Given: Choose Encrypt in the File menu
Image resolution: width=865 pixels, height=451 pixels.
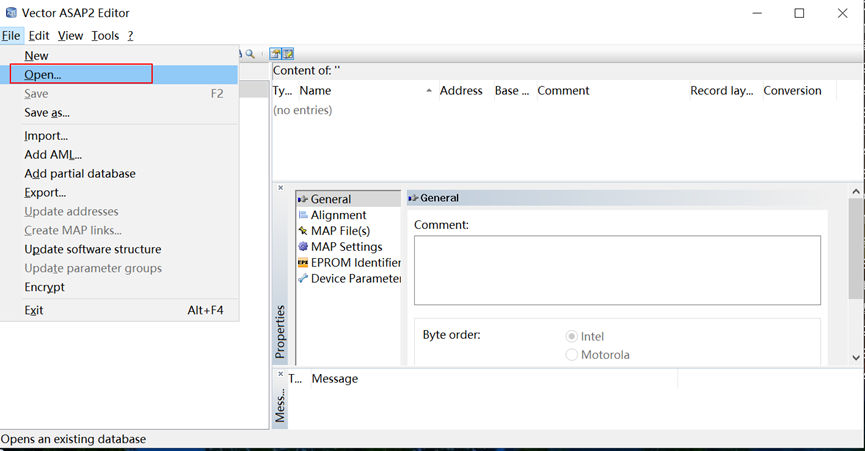Looking at the screenshot, I should click(120, 287).
